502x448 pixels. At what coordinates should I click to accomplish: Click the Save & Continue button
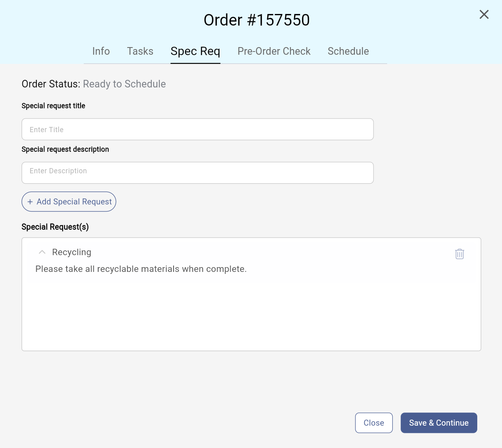[439, 423]
